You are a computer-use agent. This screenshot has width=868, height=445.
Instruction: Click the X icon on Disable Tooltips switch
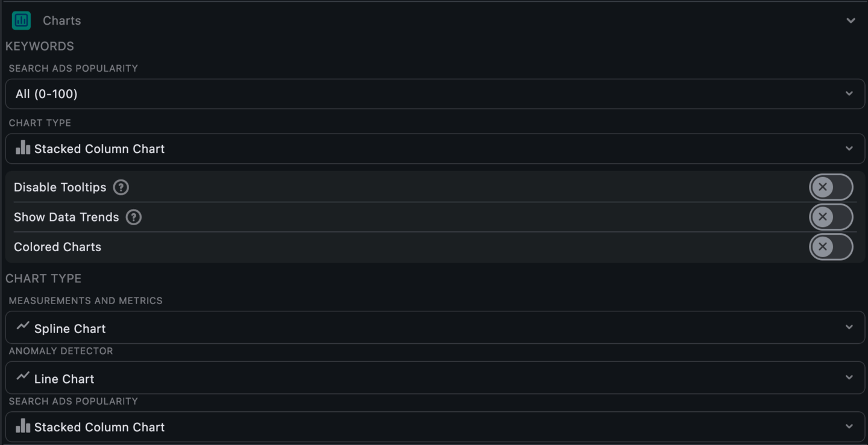pyautogui.click(x=822, y=187)
